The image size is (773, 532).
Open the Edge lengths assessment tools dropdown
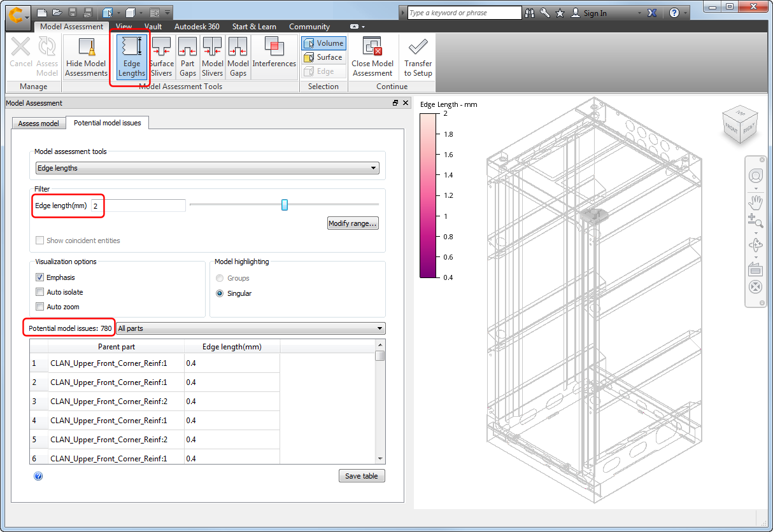coord(208,168)
